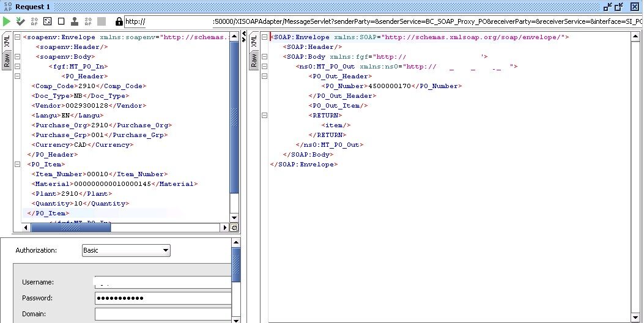Click the recreate default request icon
Screen dimensions: 644x323
pos(47,21)
